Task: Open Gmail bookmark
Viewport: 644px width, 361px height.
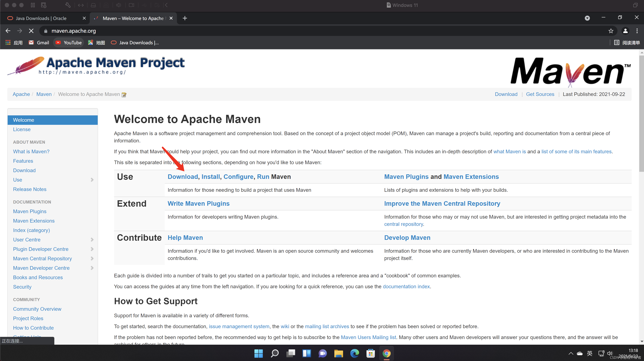Action: coord(39,43)
